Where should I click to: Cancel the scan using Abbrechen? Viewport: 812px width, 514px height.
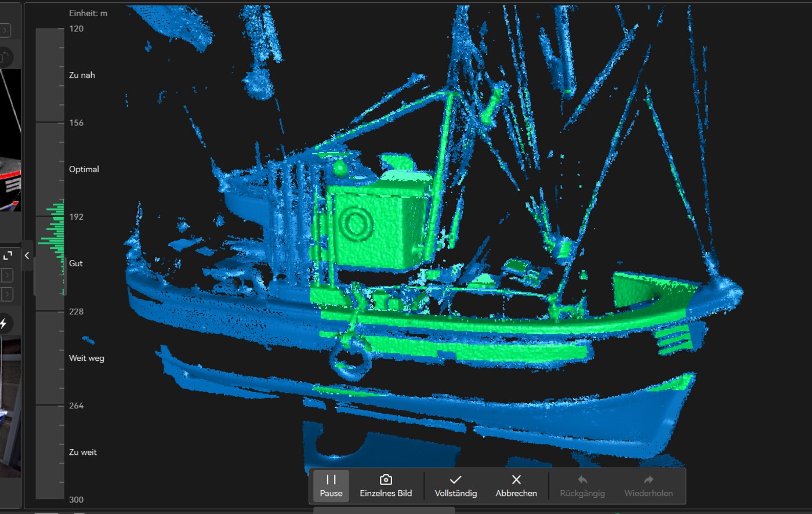click(516, 486)
